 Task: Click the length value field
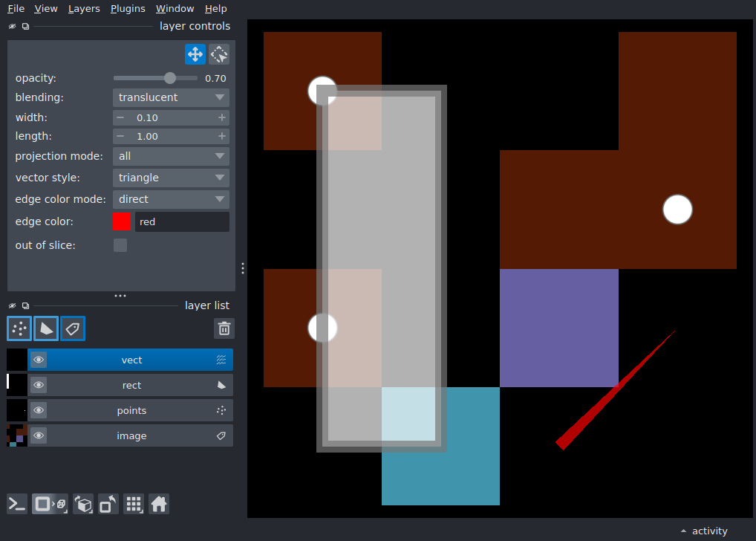pyautogui.click(x=171, y=137)
